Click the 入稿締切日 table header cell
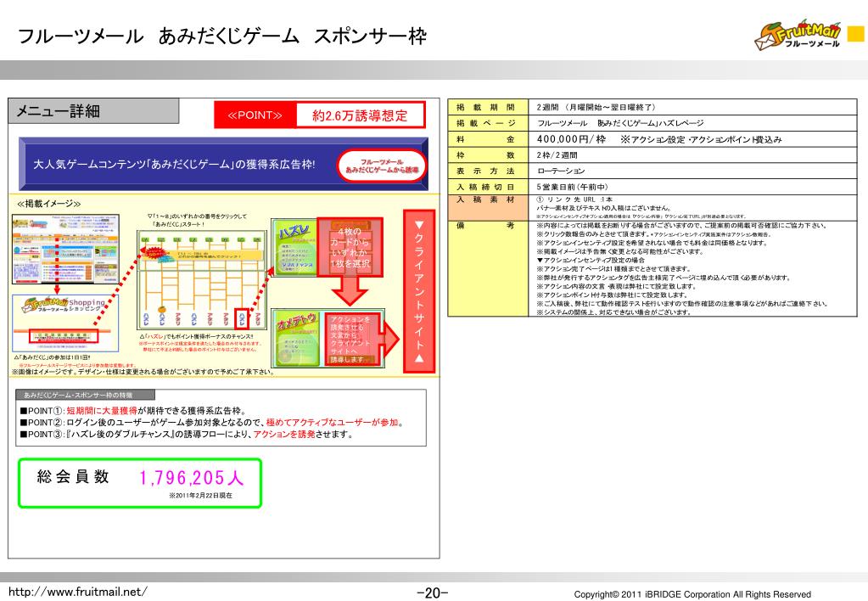Image resolution: width=868 pixels, height=601 pixels. [488, 188]
